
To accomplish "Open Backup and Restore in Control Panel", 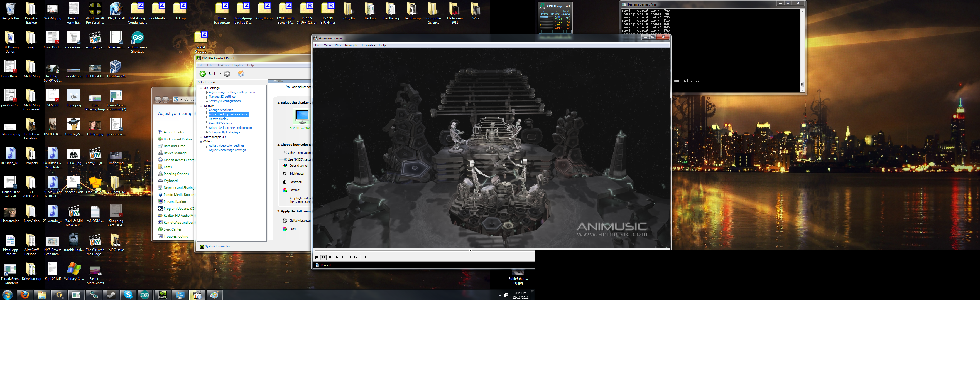I will (178, 139).
